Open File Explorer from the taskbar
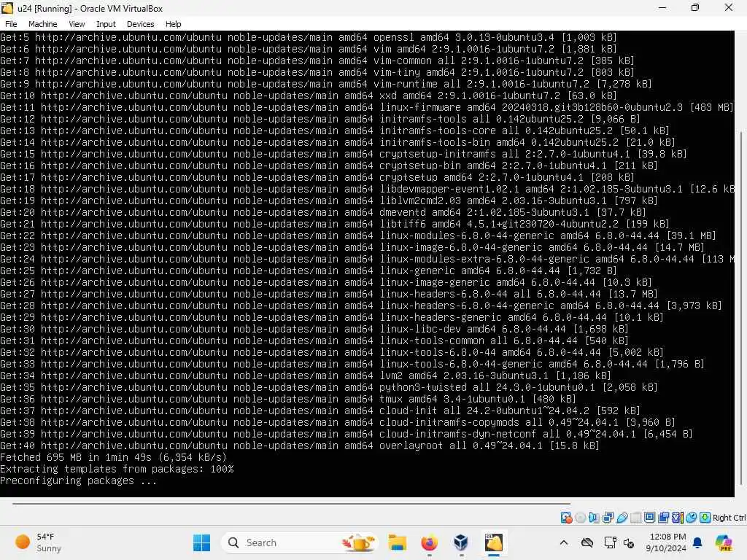The image size is (747, 560). (397, 542)
